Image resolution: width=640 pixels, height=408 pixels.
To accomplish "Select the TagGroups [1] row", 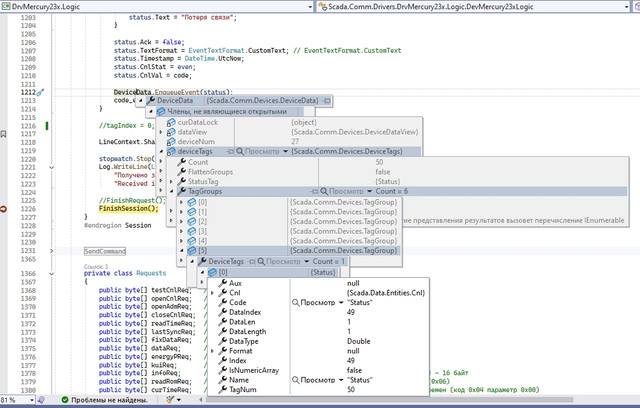I will click(x=289, y=212).
